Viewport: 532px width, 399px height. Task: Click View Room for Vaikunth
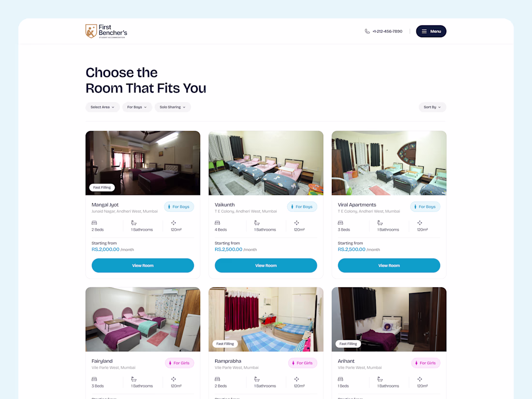click(x=266, y=266)
